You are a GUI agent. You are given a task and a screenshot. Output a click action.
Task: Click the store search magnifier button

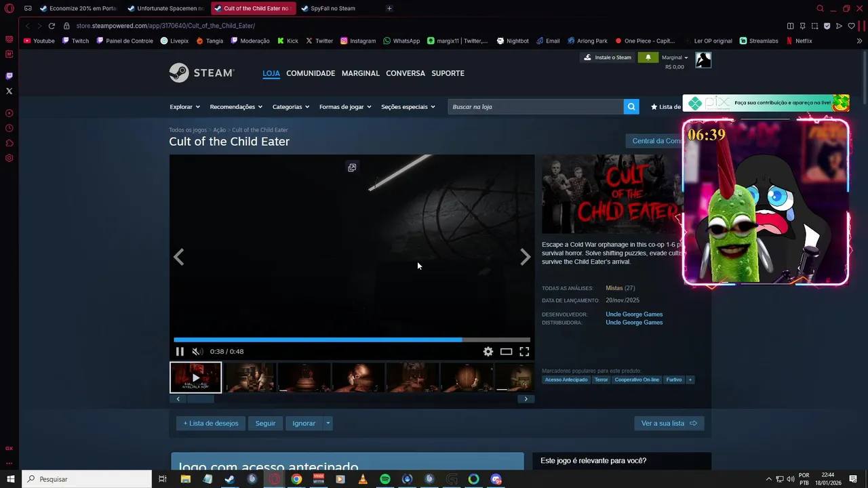tap(631, 106)
